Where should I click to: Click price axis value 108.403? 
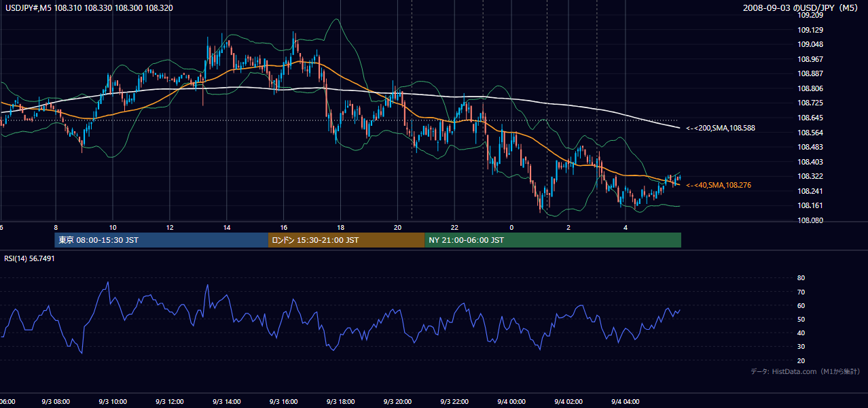coord(810,162)
